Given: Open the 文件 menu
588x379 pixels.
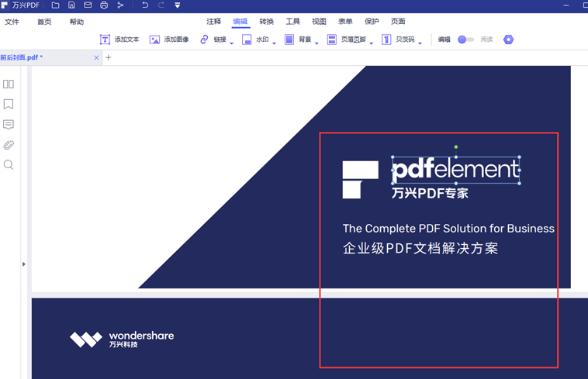Looking at the screenshot, I should [12, 22].
